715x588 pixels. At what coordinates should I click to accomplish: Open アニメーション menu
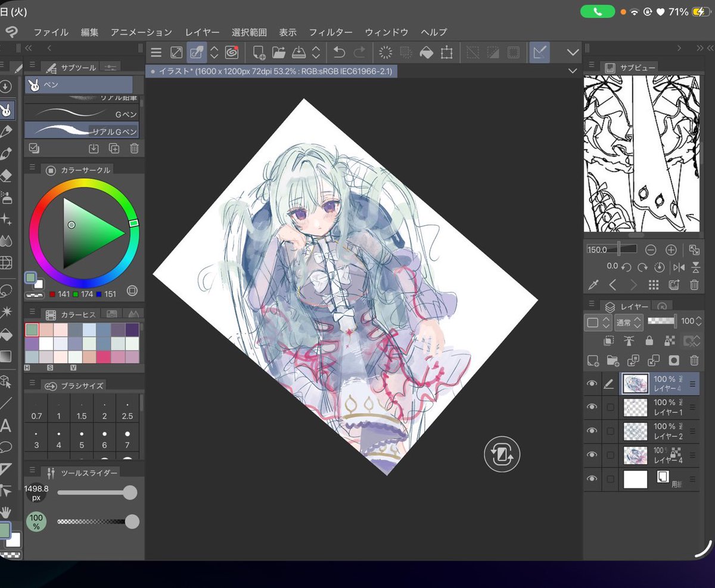coord(141,32)
